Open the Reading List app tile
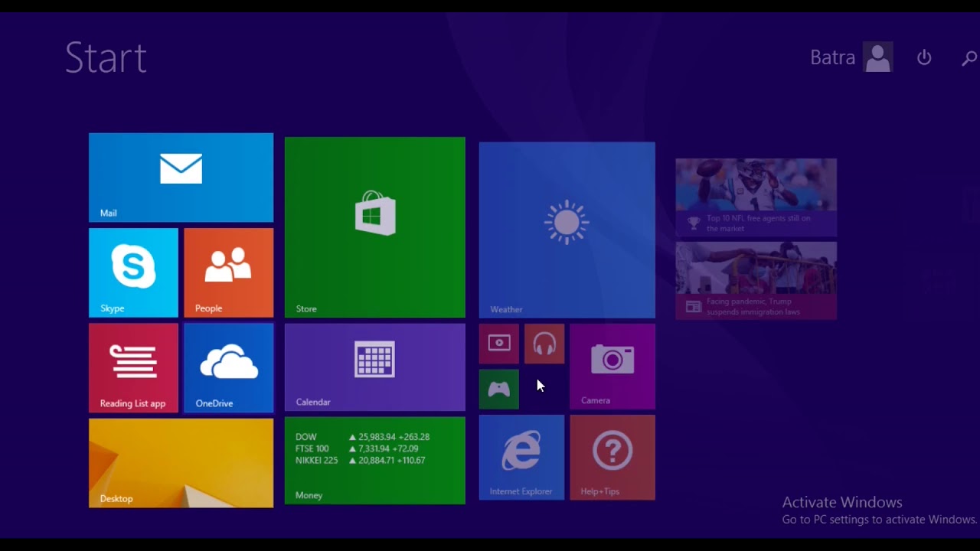The image size is (980, 551). [133, 367]
